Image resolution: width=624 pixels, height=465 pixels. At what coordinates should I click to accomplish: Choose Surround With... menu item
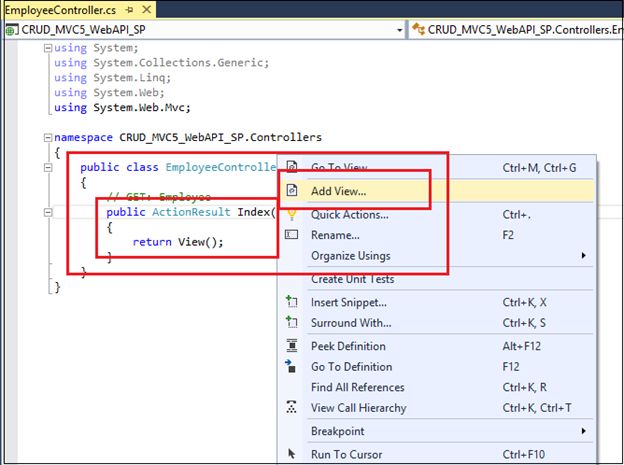pos(437,323)
